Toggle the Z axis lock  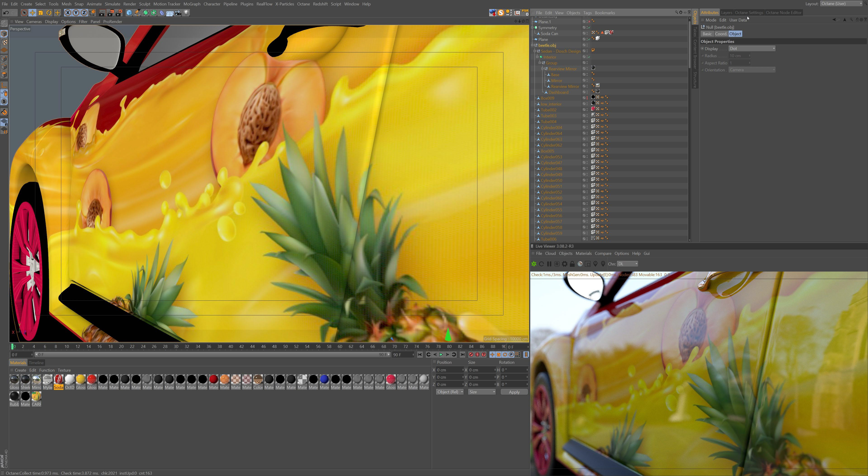pos(84,13)
